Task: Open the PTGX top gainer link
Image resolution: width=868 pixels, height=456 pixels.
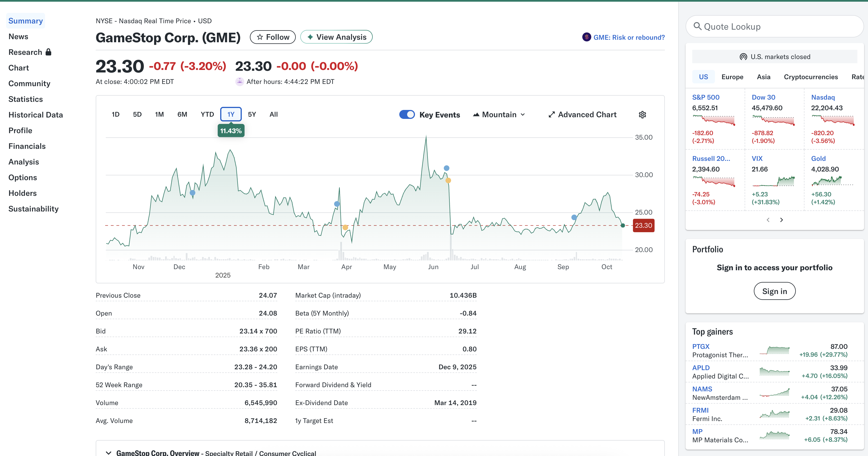Action: click(x=701, y=346)
